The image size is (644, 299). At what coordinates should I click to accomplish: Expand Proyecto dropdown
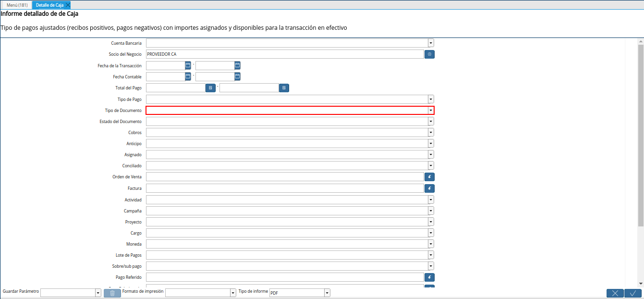431,222
